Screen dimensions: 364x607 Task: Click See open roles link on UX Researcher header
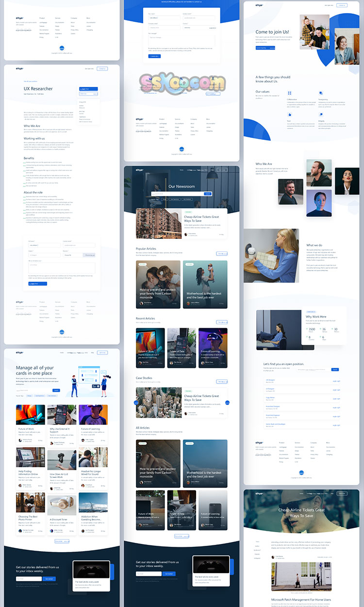pyautogui.click(x=89, y=69)
